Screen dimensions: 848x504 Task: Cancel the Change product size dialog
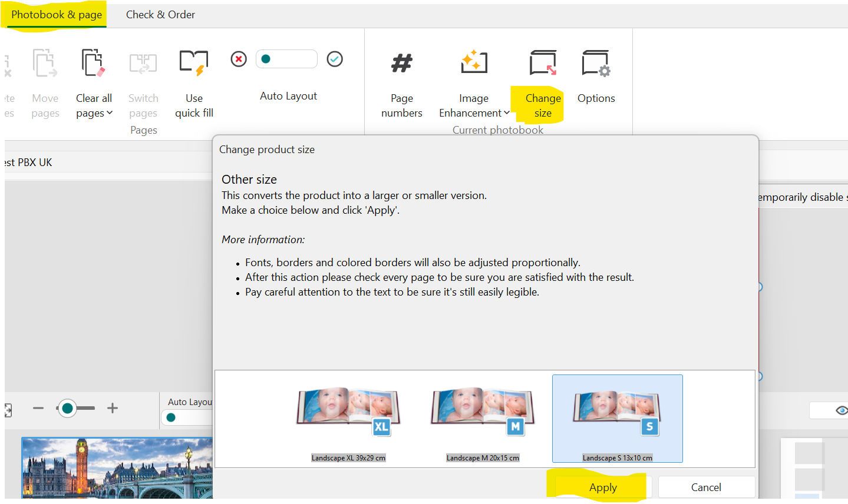pos(706,487)
